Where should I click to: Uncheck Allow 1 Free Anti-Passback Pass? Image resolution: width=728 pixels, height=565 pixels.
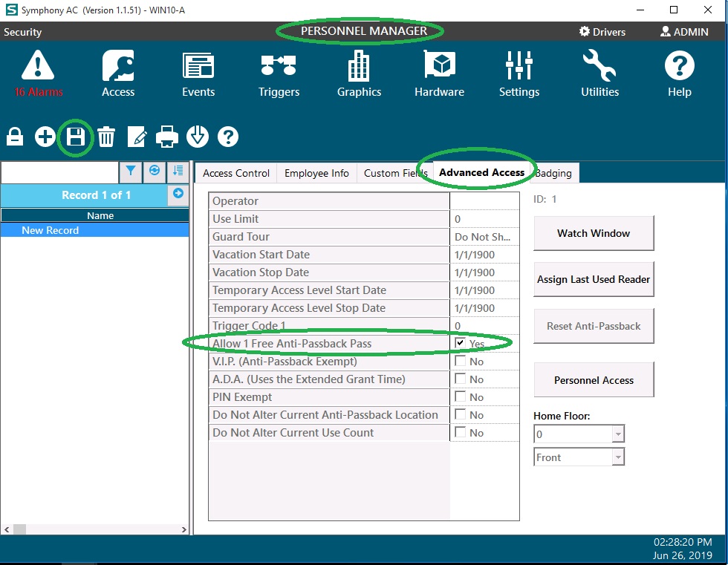point(460,343)
